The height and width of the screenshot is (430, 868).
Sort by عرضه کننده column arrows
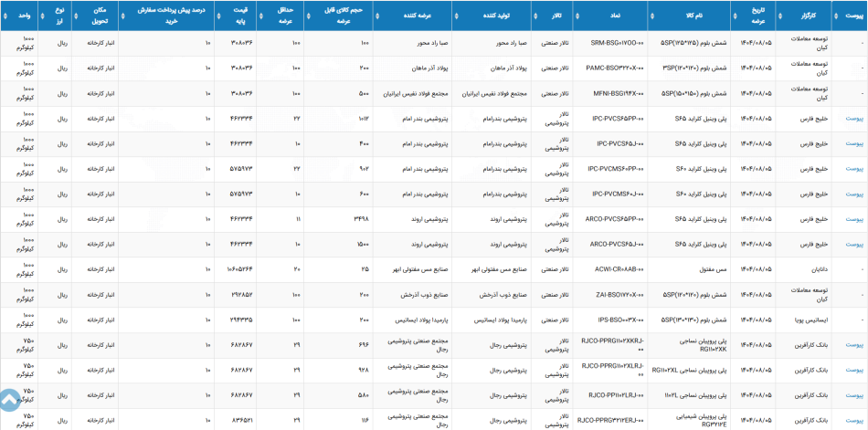377,16
